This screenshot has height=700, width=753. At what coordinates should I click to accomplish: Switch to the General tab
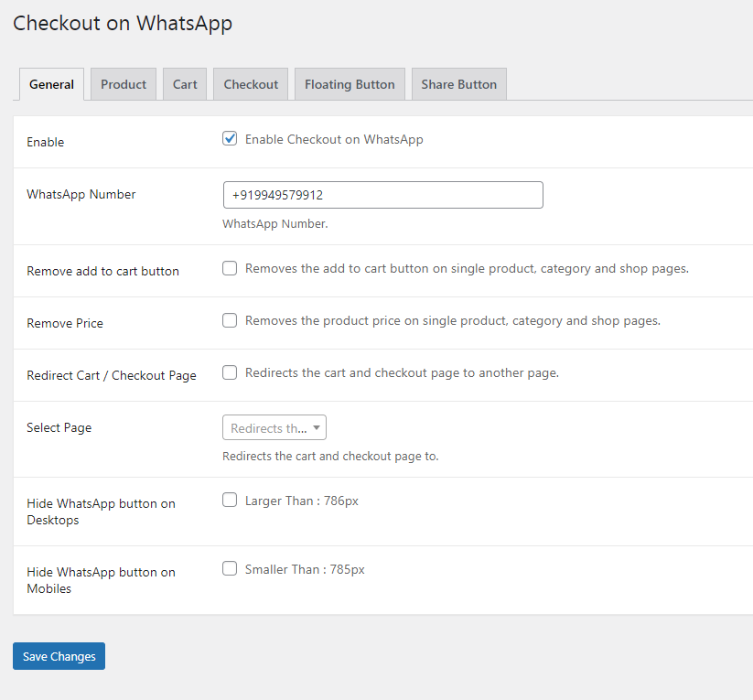(51, 84)
